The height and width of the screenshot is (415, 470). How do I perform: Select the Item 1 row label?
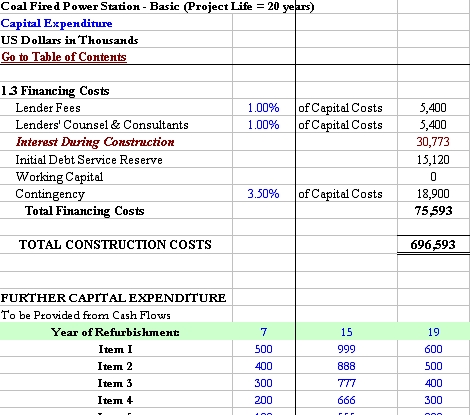[115, 349]
